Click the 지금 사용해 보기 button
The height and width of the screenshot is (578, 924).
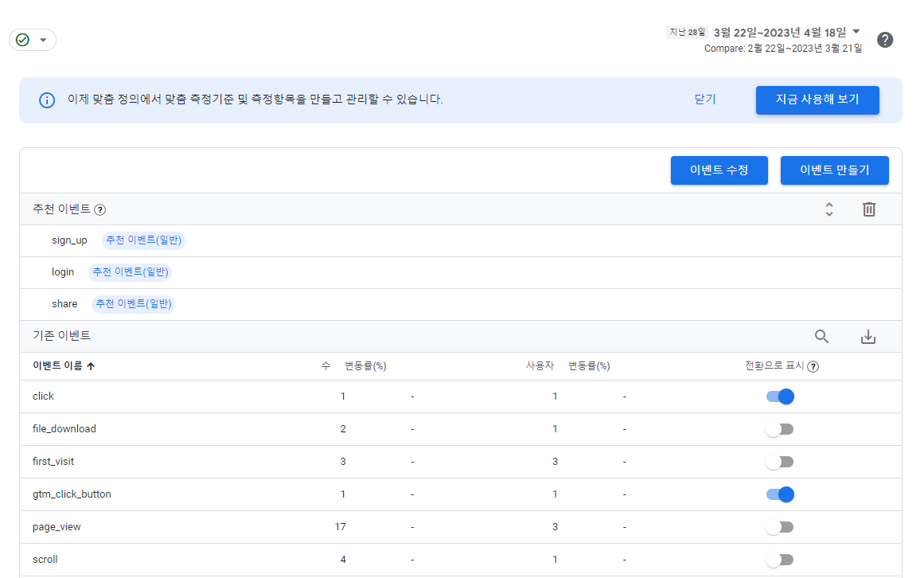tap(817, 100)
